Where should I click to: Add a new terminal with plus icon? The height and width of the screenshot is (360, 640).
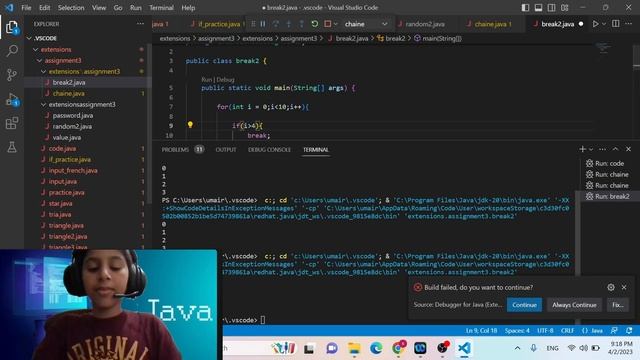pos(582,149)
